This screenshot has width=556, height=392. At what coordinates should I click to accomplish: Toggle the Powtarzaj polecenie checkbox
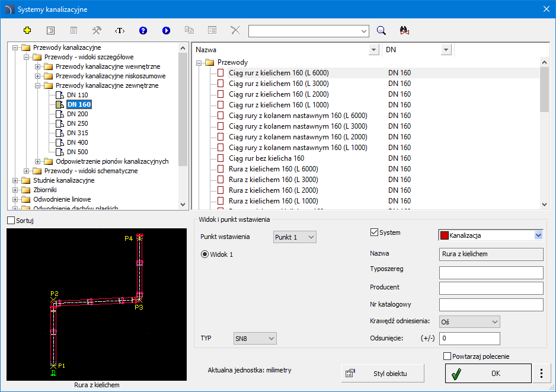click(448, 356)
